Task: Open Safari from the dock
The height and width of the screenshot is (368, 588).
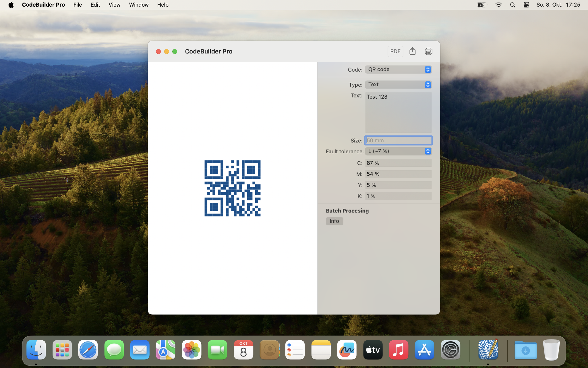Action: (x=88, y=350)
